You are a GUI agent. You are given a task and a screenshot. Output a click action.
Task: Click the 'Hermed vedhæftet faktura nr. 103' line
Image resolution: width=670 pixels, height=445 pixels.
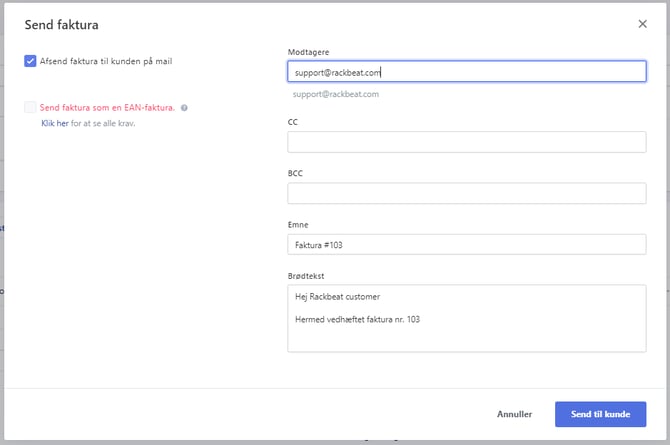[358, 319]
